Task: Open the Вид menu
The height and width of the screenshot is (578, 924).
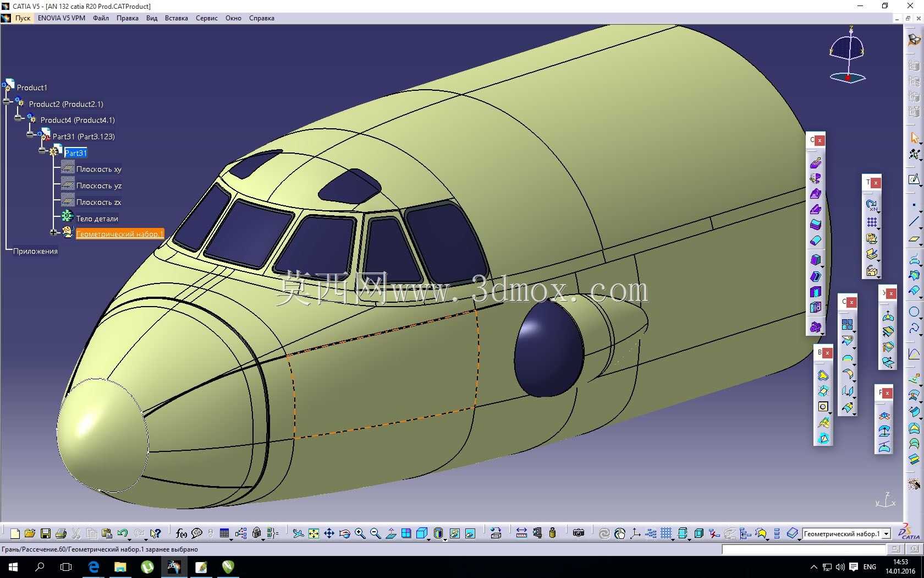Action: (x=152, y=18)
